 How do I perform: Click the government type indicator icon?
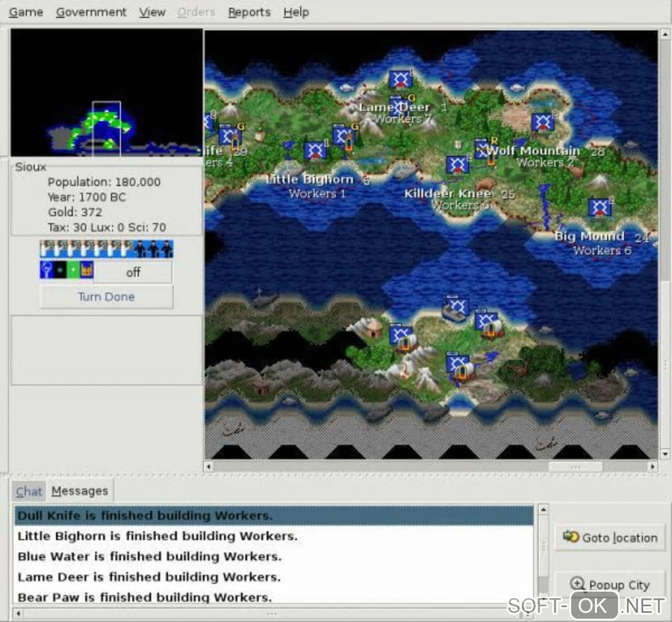coord(86,270)
